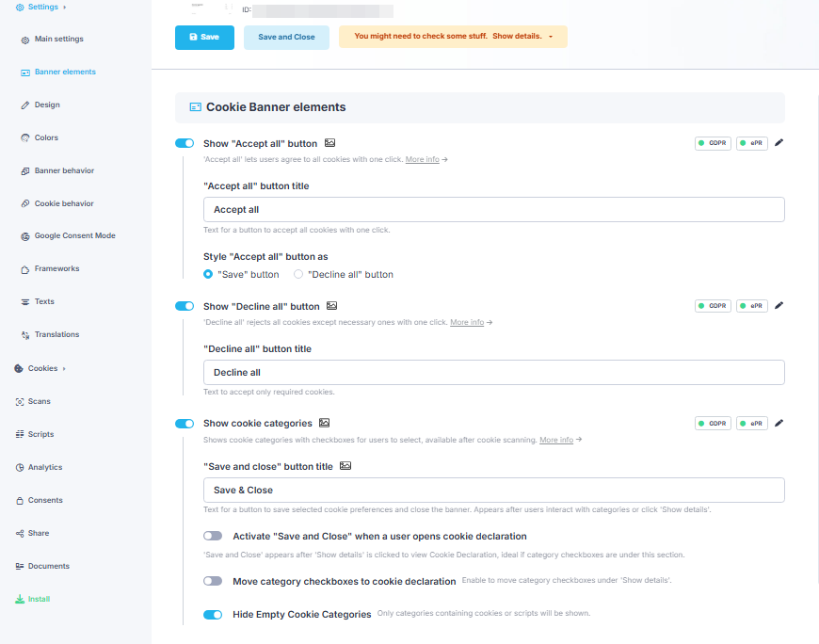819x644 pixels.
Task: Click the pencil edit icon in the Show cookie categories row
Action: click(x=779, y=423)
